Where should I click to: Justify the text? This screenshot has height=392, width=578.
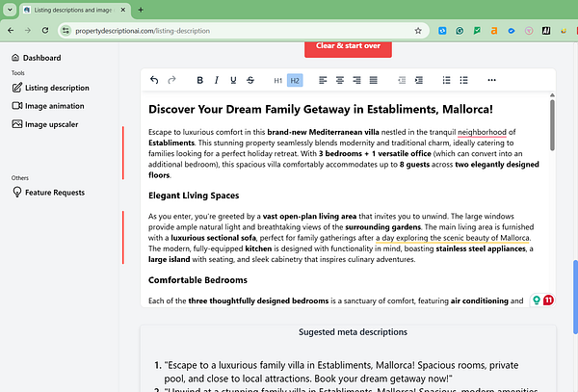point(374,80)
